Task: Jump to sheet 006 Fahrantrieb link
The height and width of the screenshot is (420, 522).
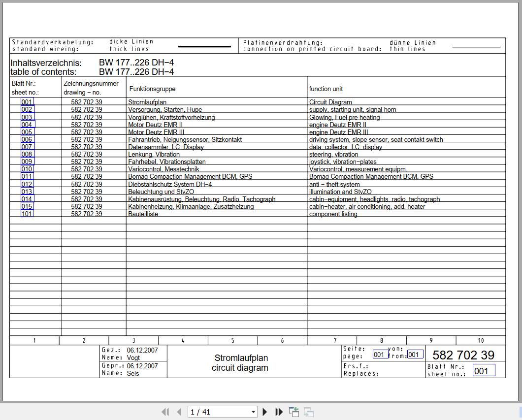Action: (x=27, y=139)
